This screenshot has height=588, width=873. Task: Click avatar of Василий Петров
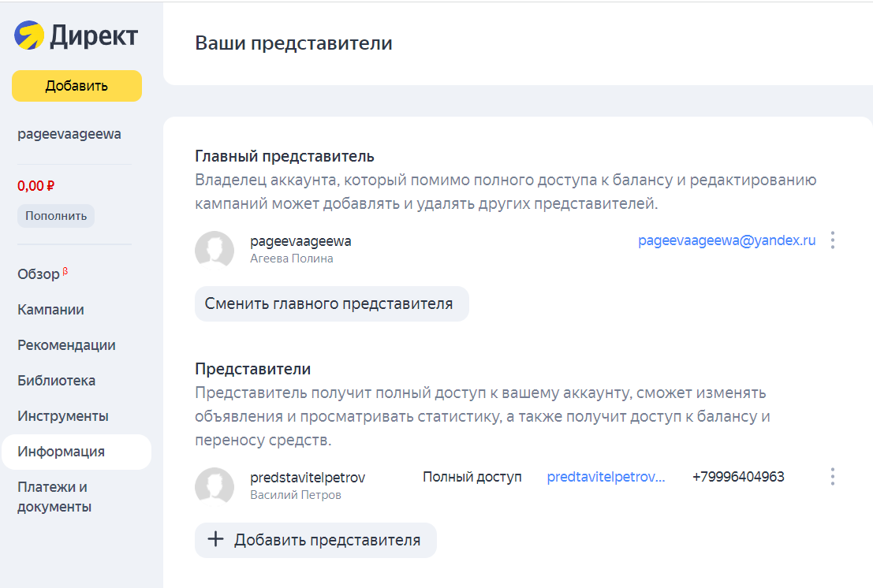(x=215, y=486)
